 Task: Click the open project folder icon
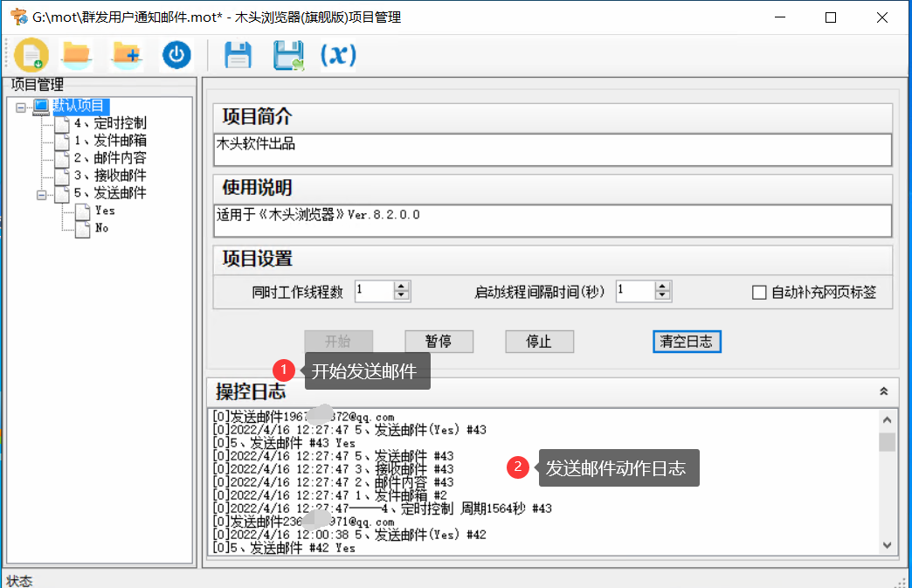point(77,54)
